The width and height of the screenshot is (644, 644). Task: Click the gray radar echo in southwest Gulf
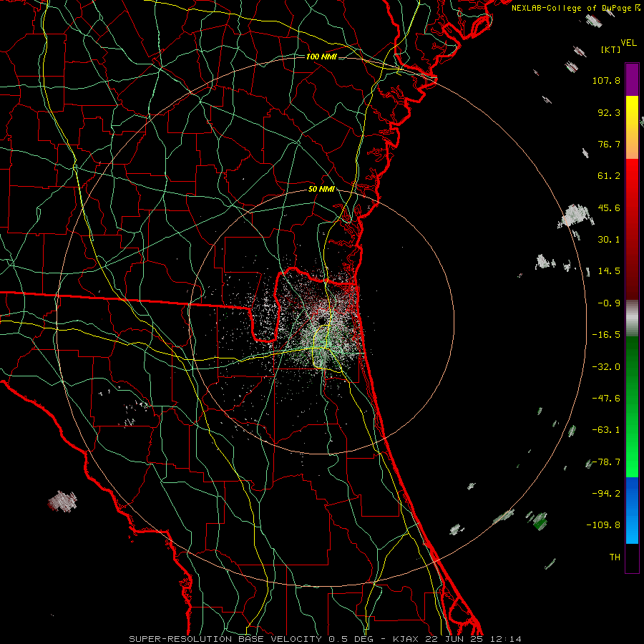(x=62, y=501)
